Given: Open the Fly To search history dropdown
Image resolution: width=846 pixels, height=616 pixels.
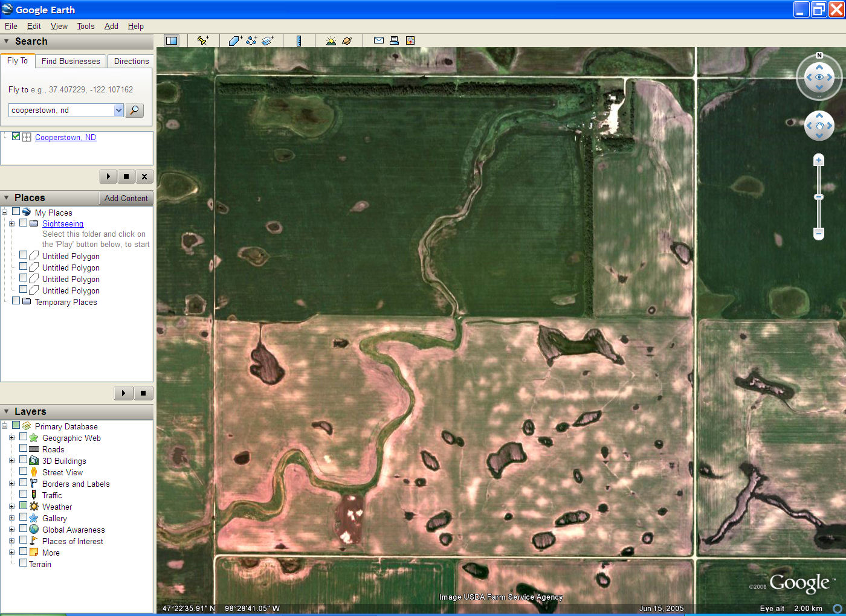Looking at the screenshot, I should point(118,110).
